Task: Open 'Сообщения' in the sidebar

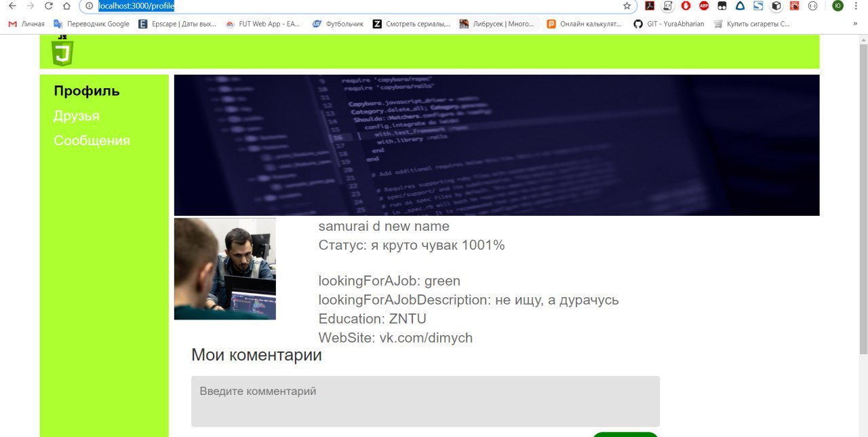Action: (x=92, y=140)
